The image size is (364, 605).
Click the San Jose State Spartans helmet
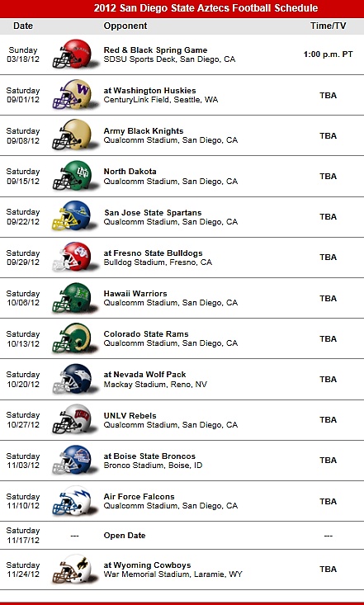(72, 216)
